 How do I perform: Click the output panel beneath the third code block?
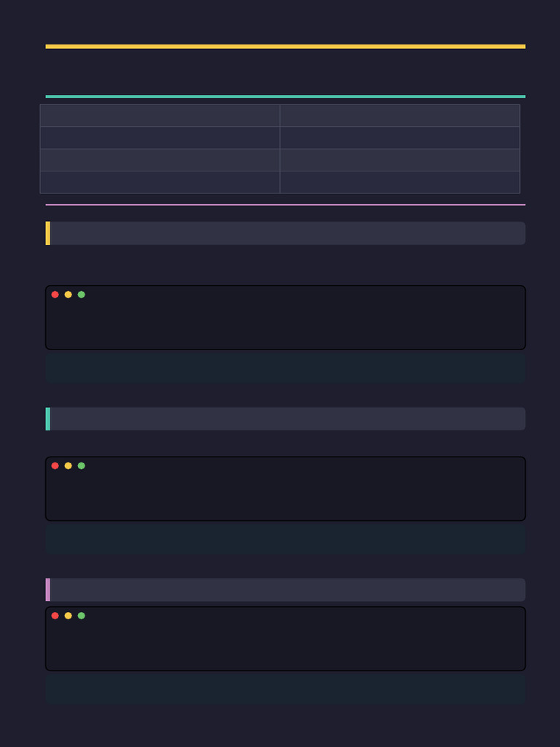pos(285,689)
